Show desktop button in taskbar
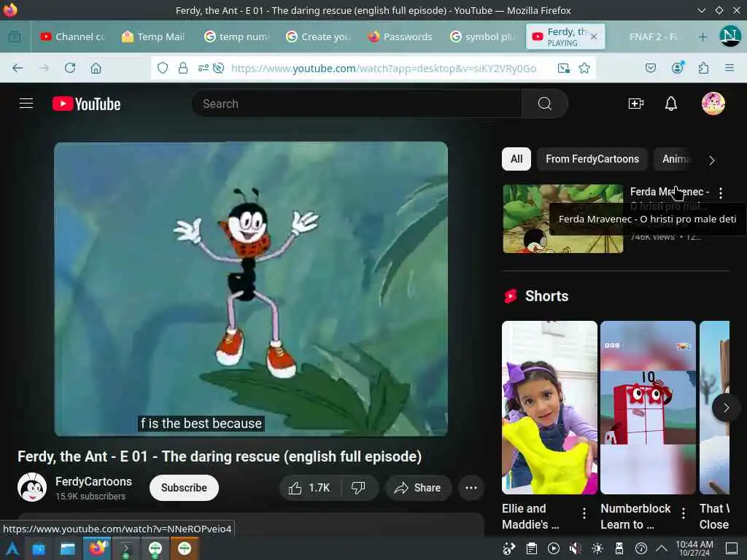The width and height of the screenshot is (747, 560). [x=732, y=548]
